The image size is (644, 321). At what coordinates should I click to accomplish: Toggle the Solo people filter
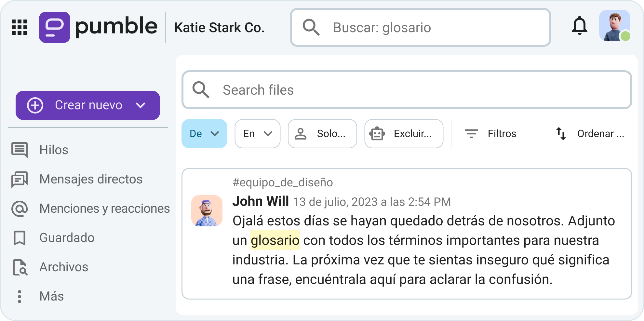[322, 134]
